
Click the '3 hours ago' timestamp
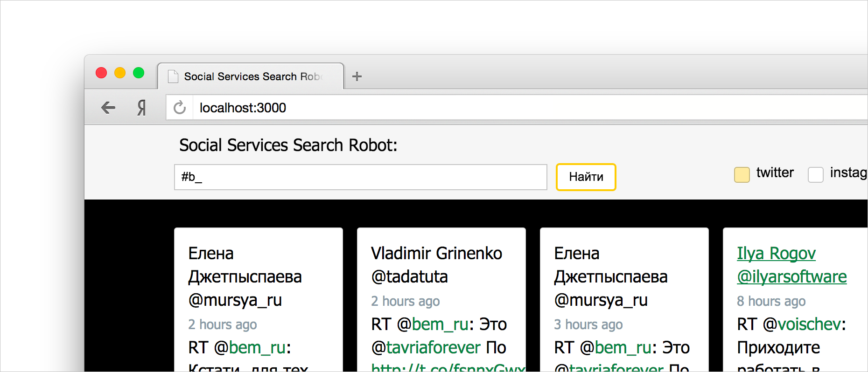588,324
